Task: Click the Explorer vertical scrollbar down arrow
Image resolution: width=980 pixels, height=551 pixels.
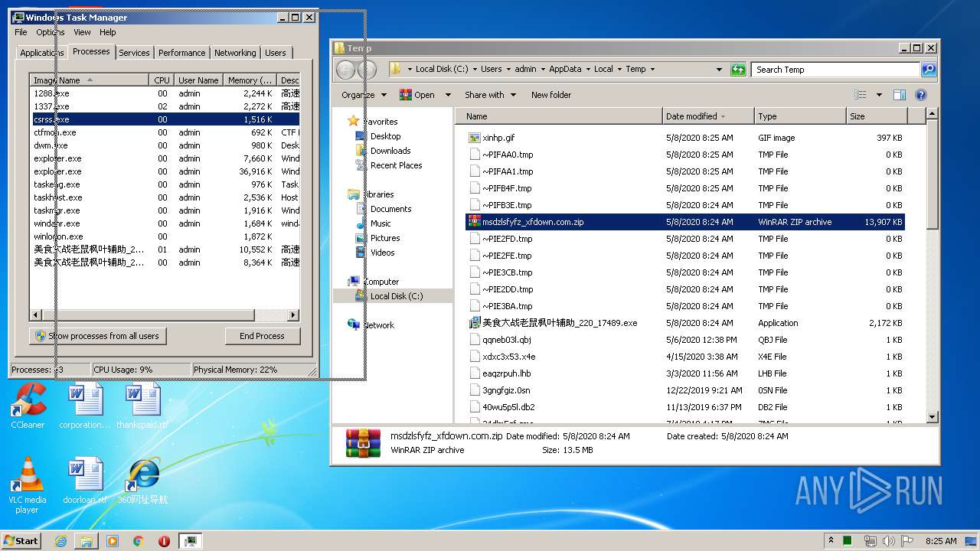Action: pos(932,417)
